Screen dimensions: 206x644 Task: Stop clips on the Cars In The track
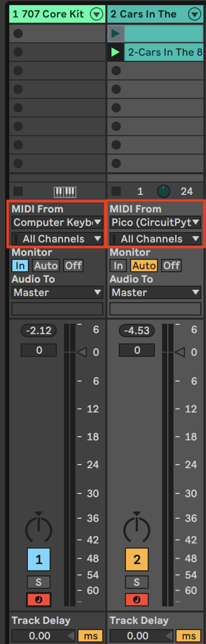pos(116,192)
